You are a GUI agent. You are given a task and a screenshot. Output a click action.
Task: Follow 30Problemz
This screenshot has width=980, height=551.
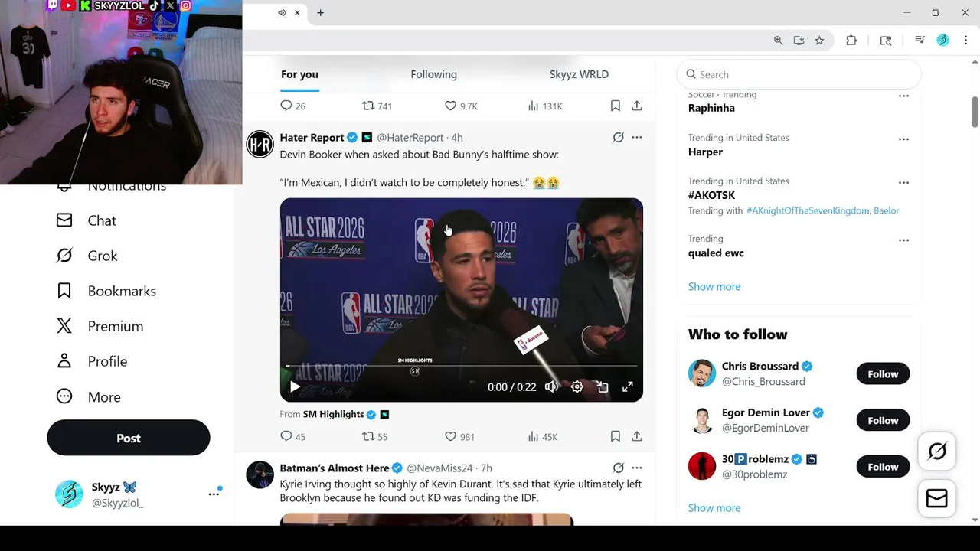(883, 467)
